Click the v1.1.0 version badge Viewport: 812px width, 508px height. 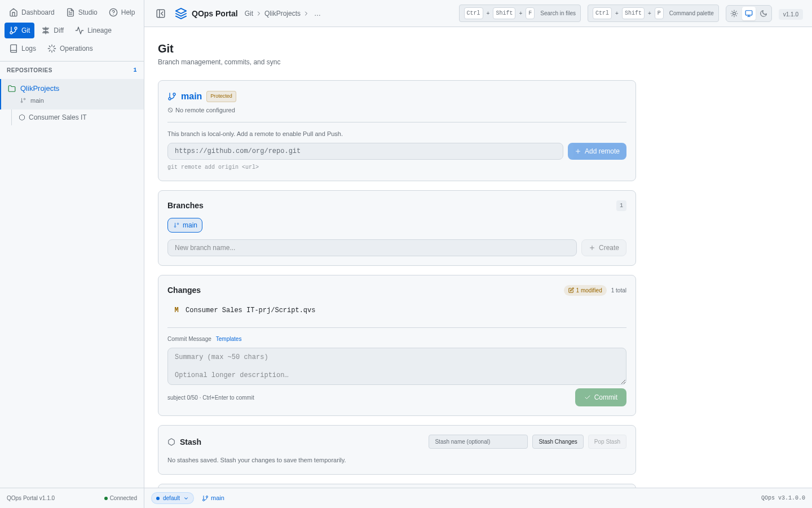[791, 14]
